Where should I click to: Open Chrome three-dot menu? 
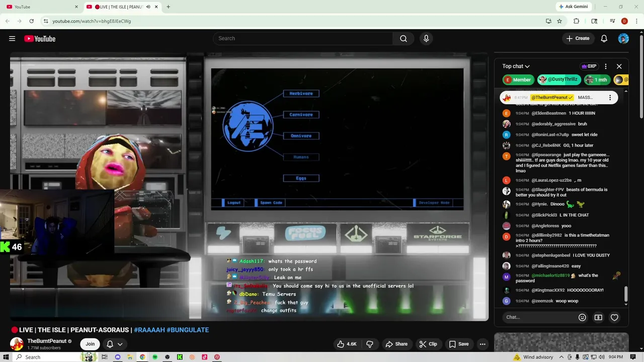point(636,21)
